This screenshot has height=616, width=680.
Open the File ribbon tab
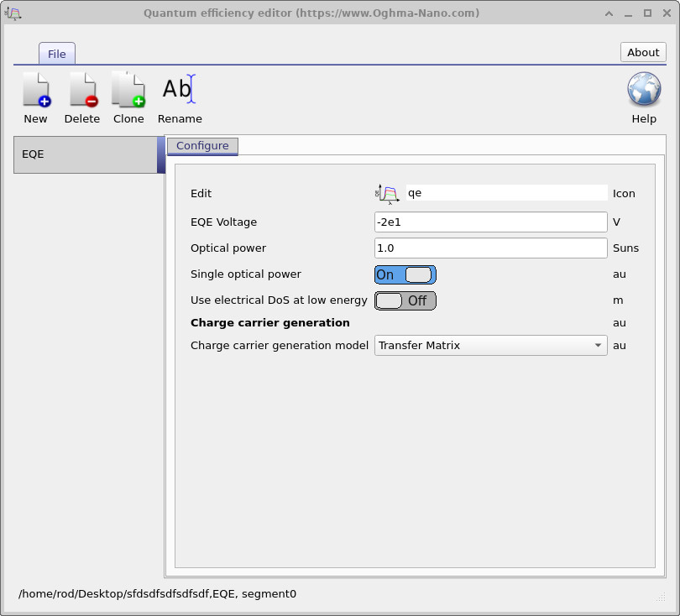tap(56, 54)
